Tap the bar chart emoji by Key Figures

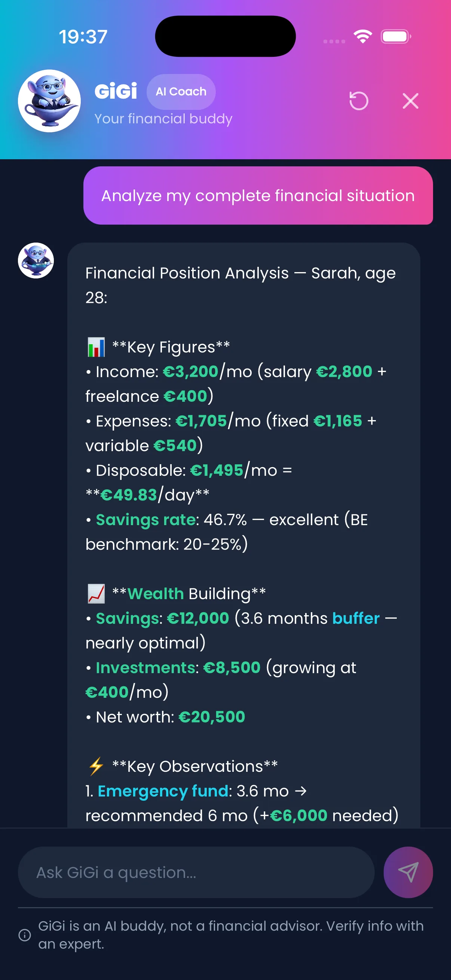(x=96, y=347)
